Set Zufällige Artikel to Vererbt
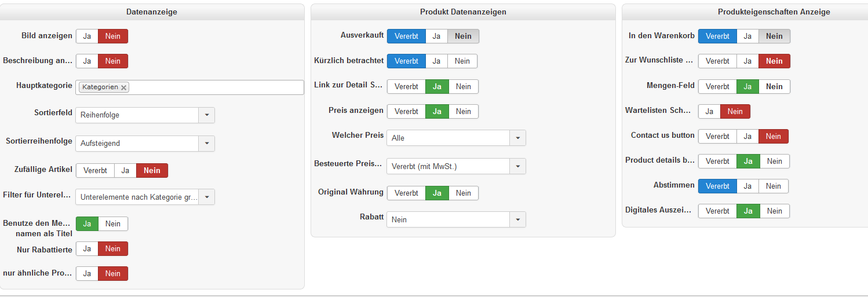This screenshot has height=297, width=868. [x=95, y=171]
